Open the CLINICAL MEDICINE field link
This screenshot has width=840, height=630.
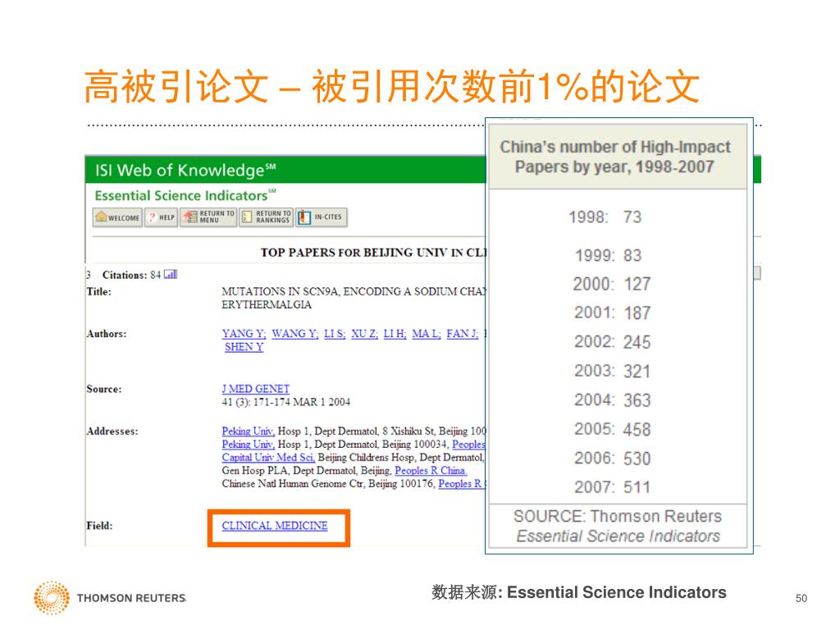click(x=275, y=526)
